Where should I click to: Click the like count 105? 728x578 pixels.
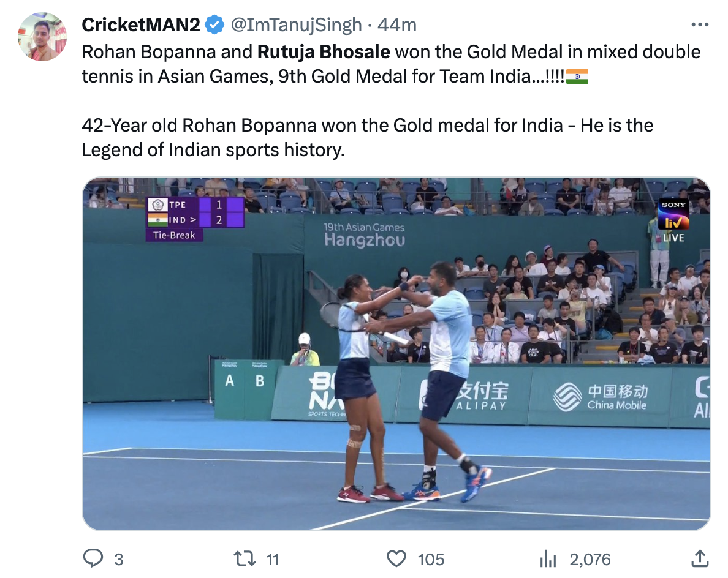point(431,560)
